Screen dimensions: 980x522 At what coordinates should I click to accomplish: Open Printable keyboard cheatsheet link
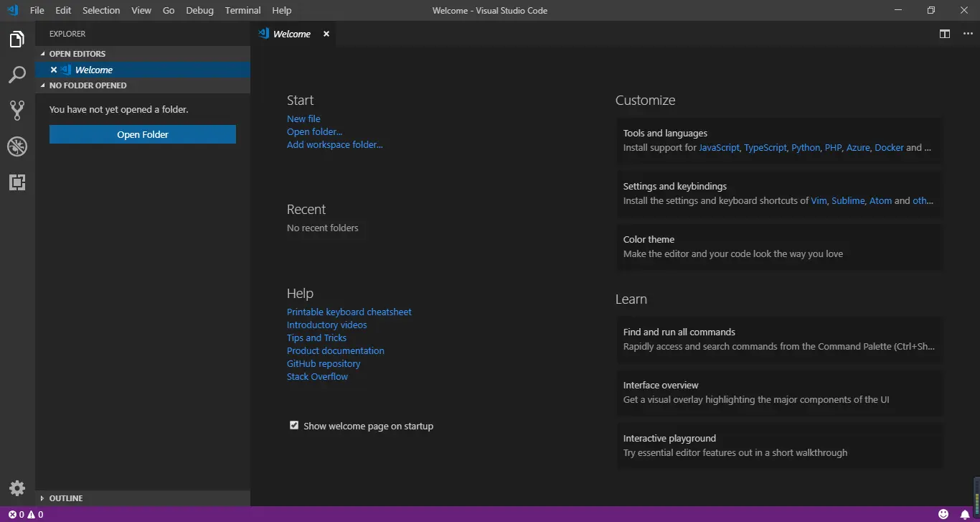[x=349, y=312]
